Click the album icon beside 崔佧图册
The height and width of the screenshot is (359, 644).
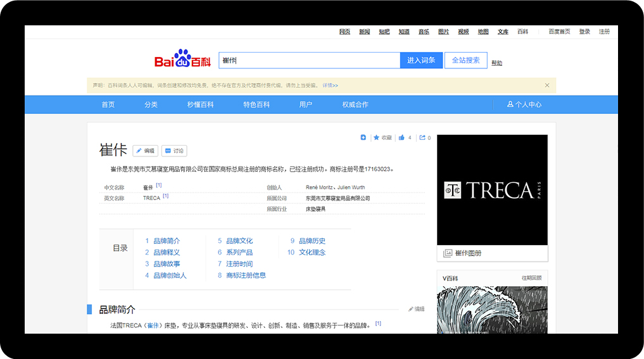(448, 253)
